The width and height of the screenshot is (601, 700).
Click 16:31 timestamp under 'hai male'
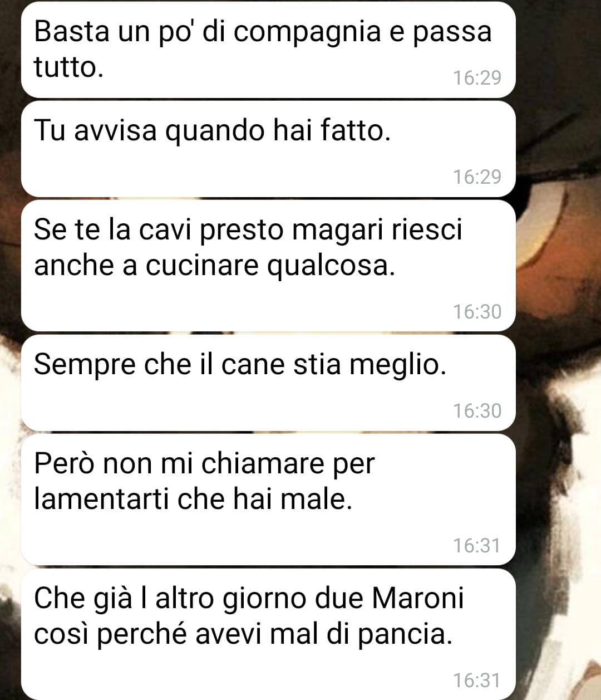[477, 546]
